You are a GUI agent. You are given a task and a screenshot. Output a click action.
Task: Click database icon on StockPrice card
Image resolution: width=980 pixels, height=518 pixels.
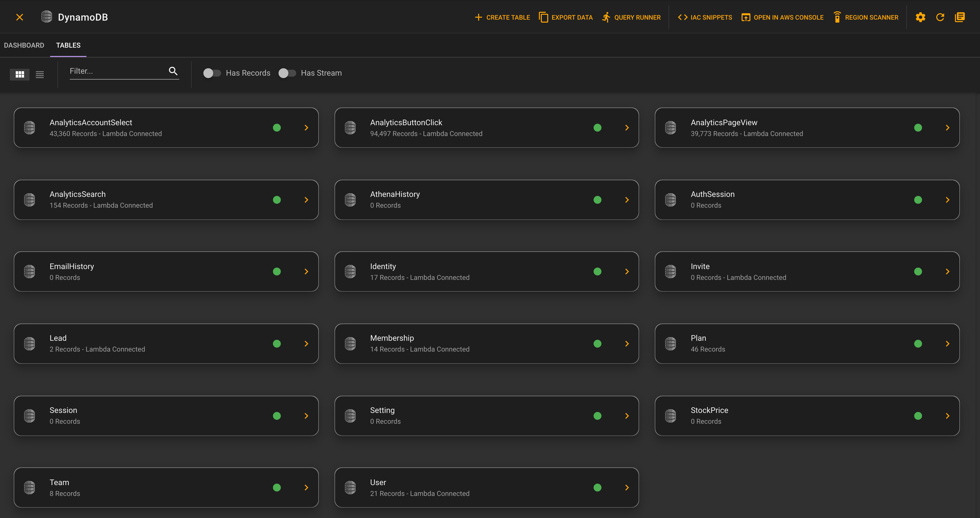[x=670, y=416]
